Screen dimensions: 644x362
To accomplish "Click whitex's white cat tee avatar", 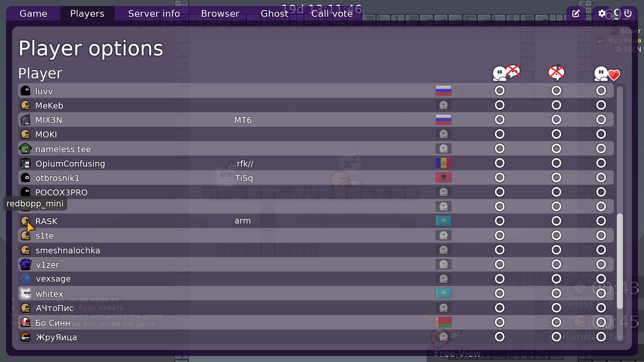I will (25, 293).
